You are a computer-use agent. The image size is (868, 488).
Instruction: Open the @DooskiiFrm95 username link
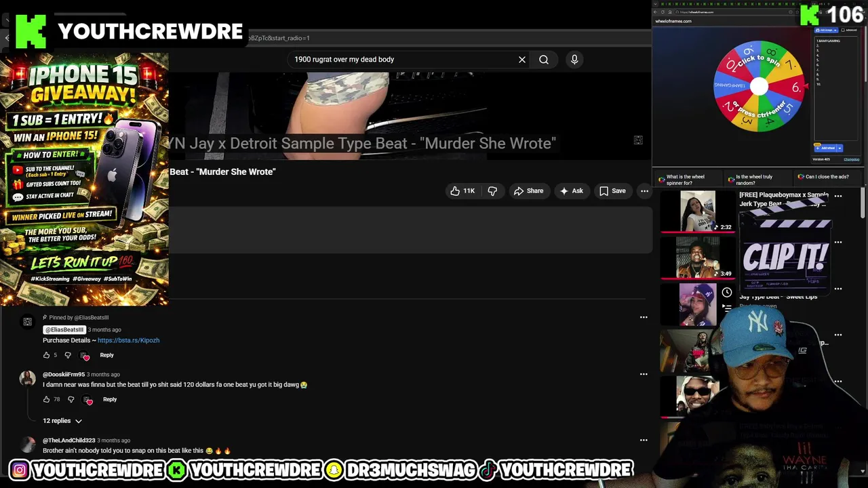[64, 374]
